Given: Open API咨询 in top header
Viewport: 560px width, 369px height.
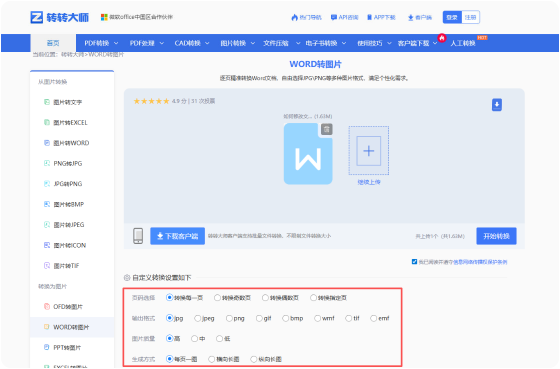Looking at the screenshot, I should point(345,17).
